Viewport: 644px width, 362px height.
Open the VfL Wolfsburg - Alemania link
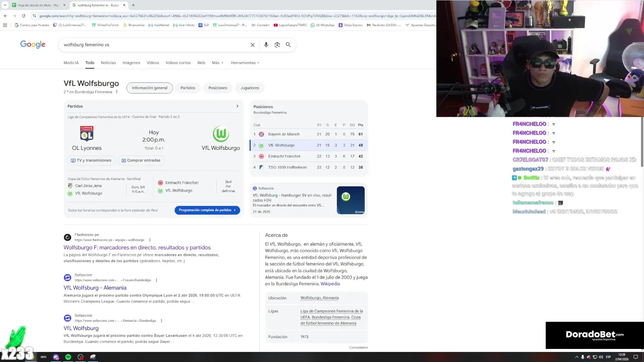click(x=95, y=288)
